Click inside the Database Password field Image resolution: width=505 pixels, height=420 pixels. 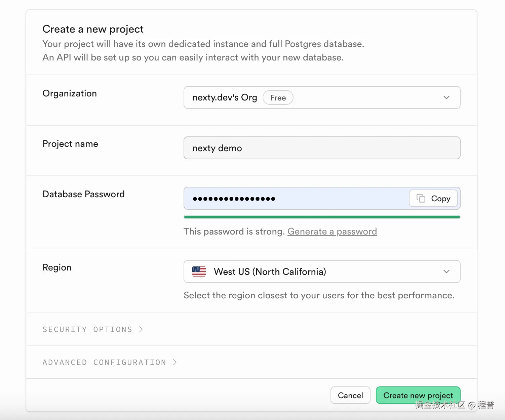[x=293, y=198]
